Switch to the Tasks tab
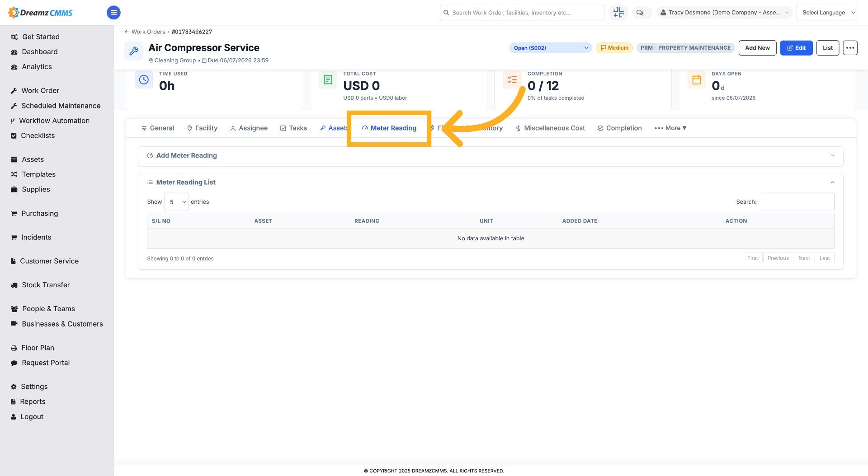The width and height of the screenshot is (868, 476). click(293, 128)
